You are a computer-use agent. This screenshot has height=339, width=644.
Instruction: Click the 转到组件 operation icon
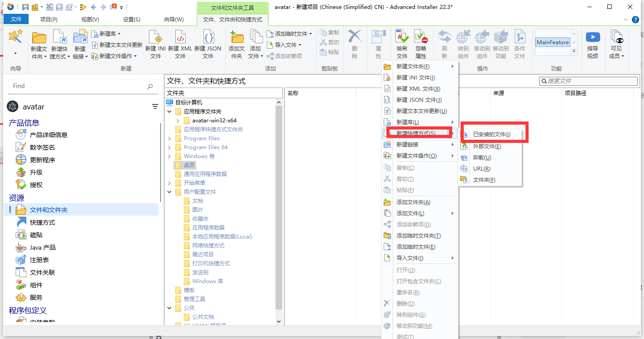pos(463,43)
